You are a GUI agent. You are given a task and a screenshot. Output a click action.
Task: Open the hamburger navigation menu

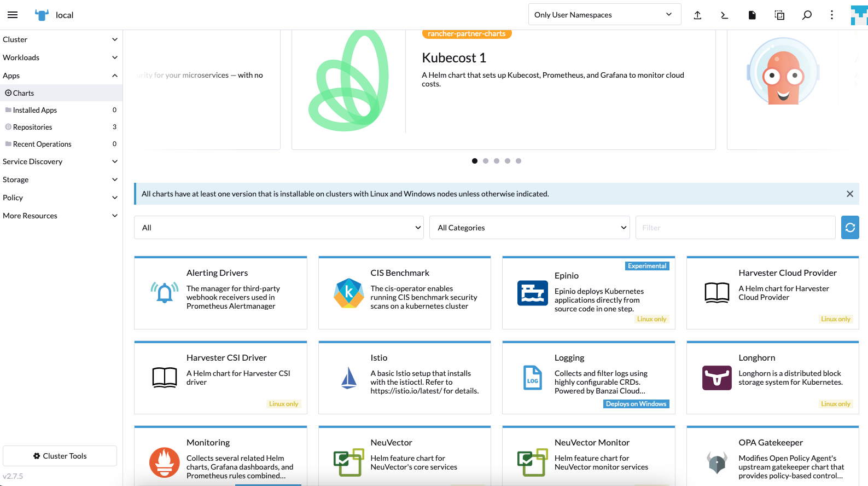pyautogui.click(x=13, y=15)
